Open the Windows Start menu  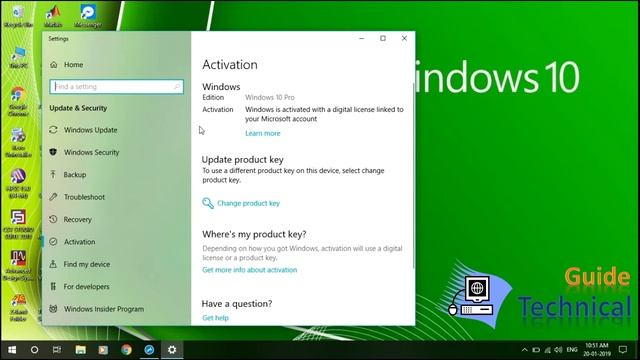click(12, 350)
